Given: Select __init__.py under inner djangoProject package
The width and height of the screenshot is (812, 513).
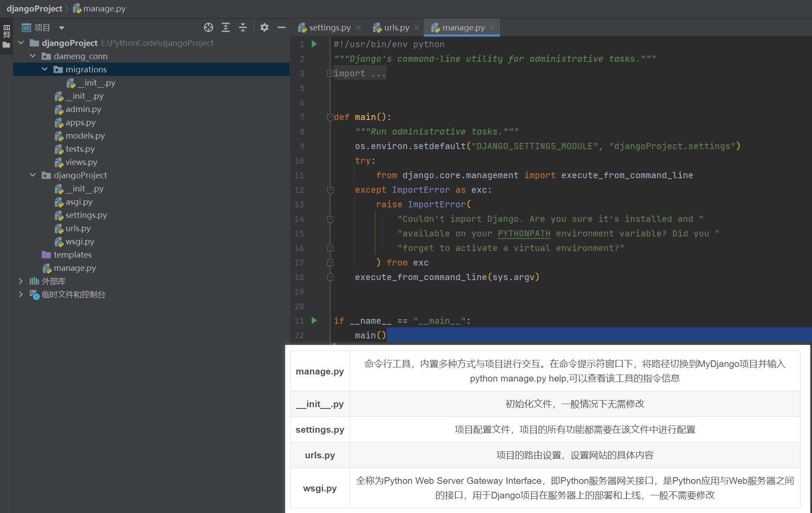Looking at the screenshot, I should tap(85, 188).
